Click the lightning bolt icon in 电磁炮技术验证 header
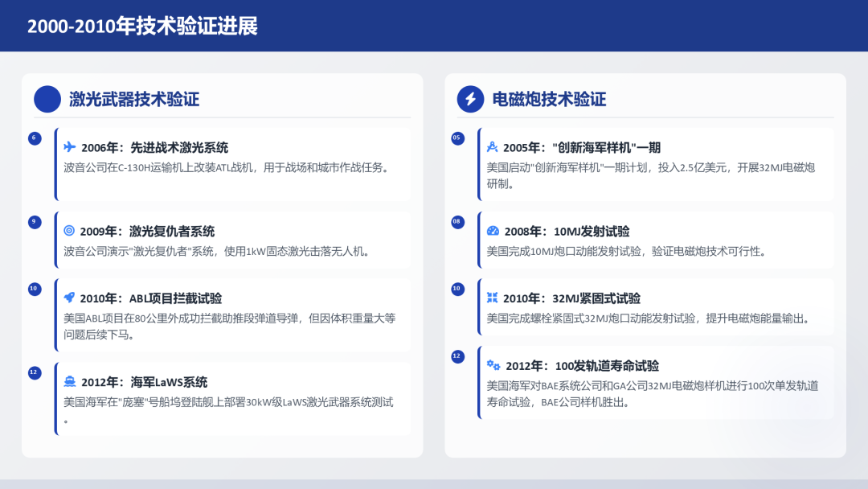The width and height of the screenshot is (868, 489). (471, 99)
